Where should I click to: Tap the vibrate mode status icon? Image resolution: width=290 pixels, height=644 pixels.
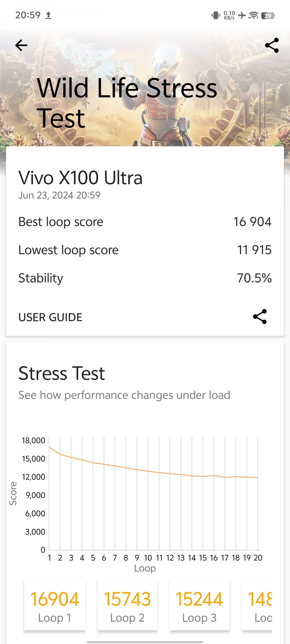pos(216,15)
